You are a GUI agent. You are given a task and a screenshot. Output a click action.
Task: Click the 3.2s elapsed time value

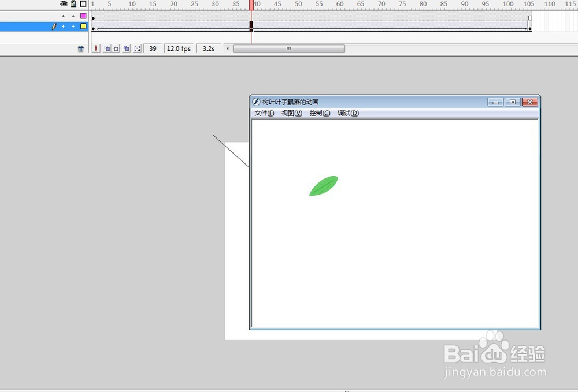209,48
